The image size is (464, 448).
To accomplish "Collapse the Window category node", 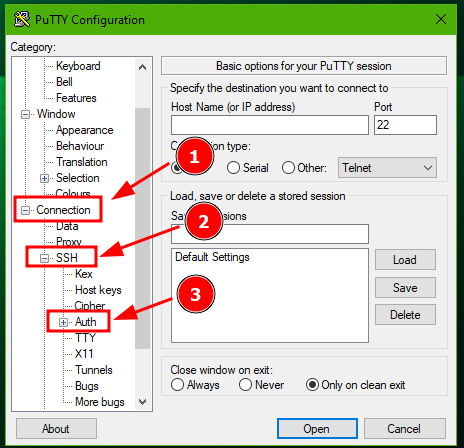I will (25, 114).
